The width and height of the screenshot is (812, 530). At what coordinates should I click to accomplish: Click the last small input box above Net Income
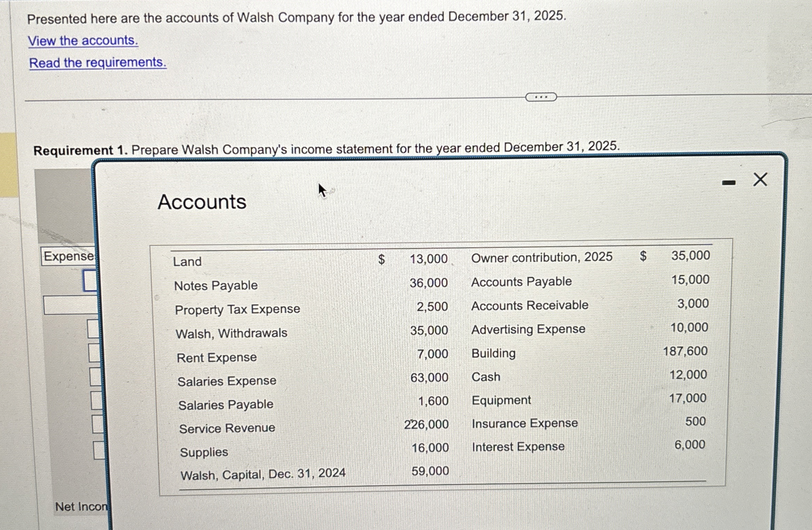99,450
